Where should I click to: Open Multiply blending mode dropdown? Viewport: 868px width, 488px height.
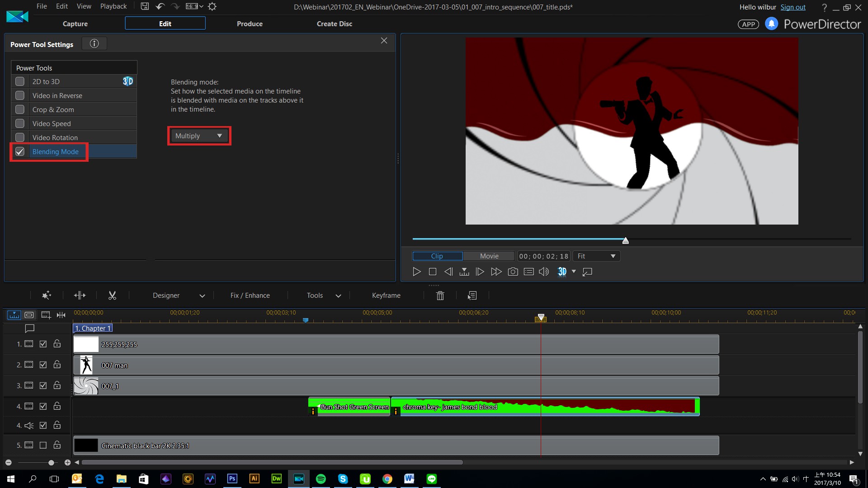pos(199,136)
